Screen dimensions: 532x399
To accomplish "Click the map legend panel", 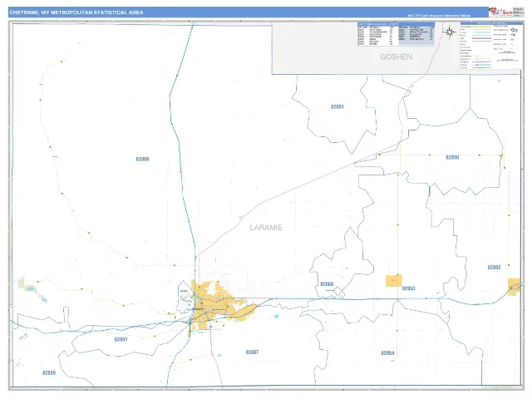I will click(x=490, y=46).
